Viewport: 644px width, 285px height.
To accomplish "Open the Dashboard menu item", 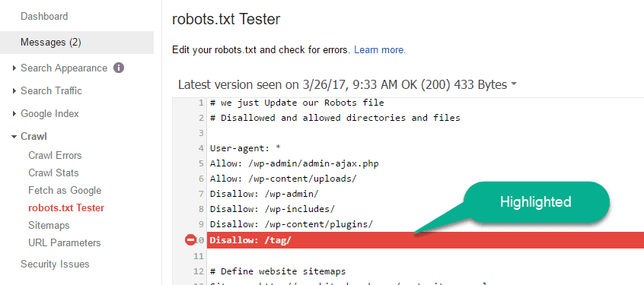I will [x=44, y=17].
